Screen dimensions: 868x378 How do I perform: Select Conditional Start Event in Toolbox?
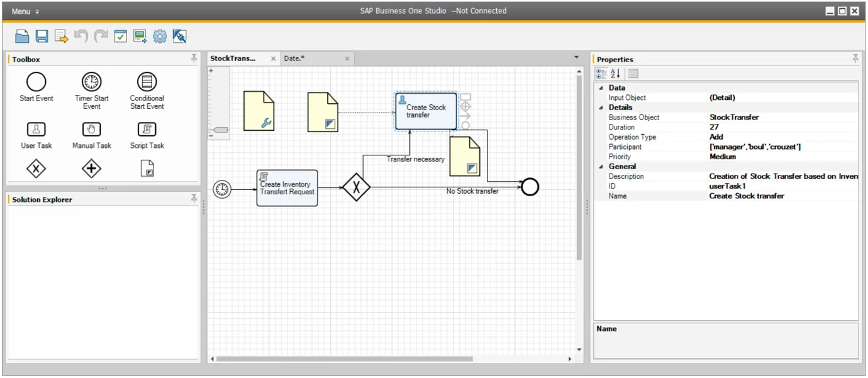coord(147,91)
